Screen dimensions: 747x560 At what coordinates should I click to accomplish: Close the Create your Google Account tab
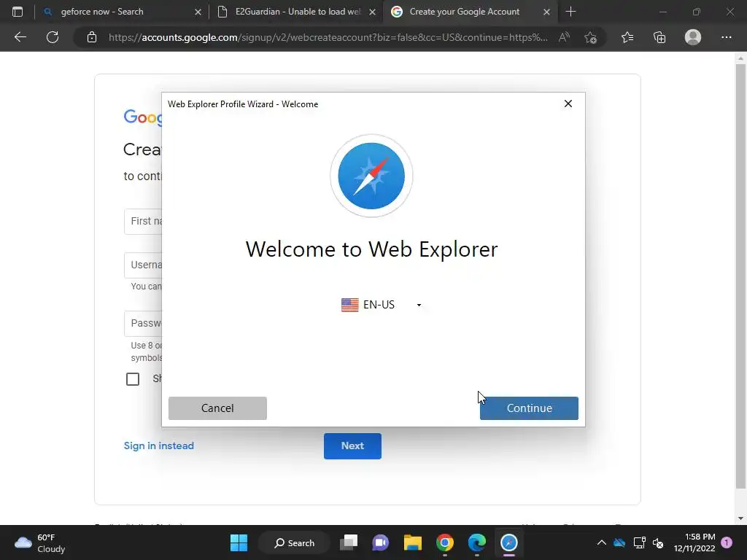tap(546, 12)
